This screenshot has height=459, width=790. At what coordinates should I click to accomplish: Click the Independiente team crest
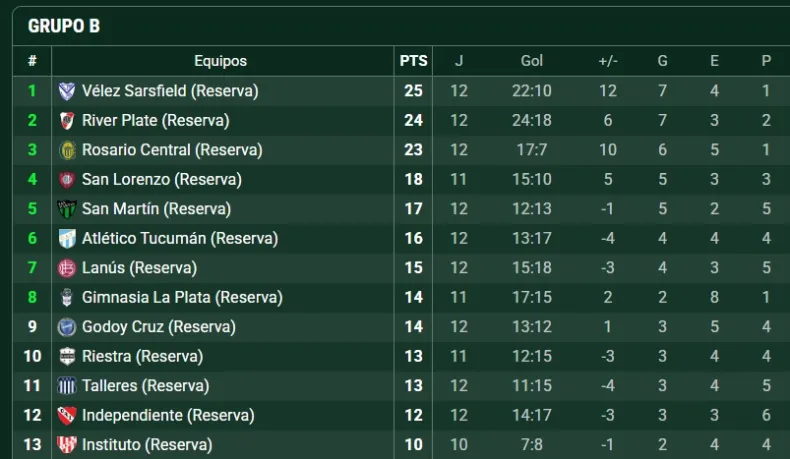(67, 415)
